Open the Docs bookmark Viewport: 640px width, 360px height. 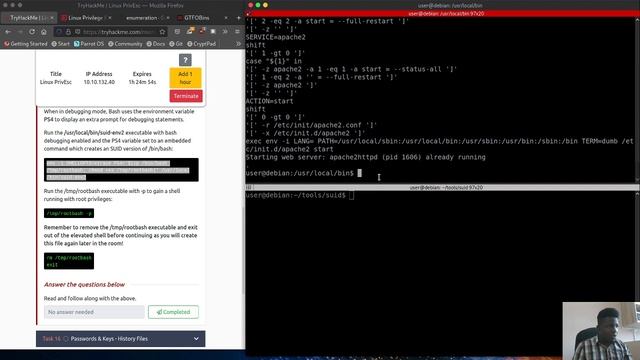pos(156,44)
